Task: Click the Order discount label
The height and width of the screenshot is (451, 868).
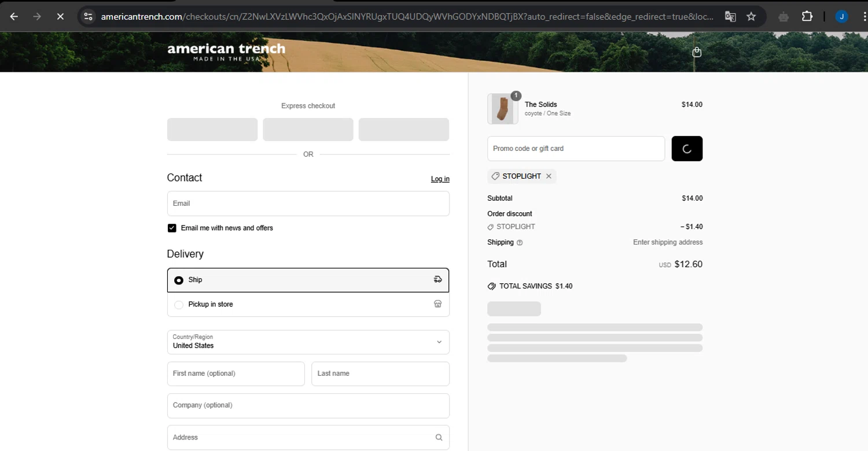Action: tap(510, 214)
